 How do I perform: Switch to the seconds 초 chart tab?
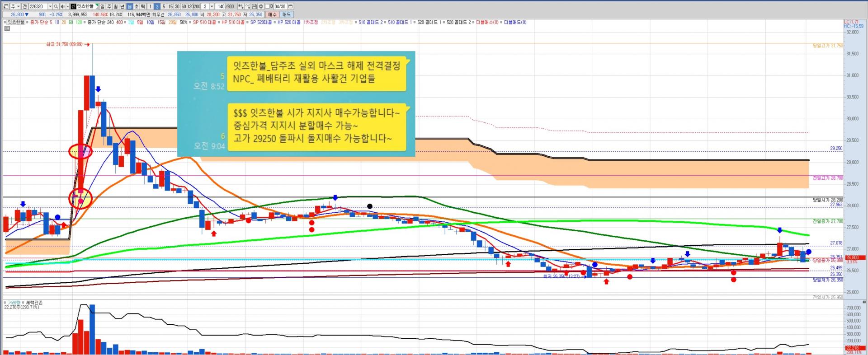click(137, 7)
